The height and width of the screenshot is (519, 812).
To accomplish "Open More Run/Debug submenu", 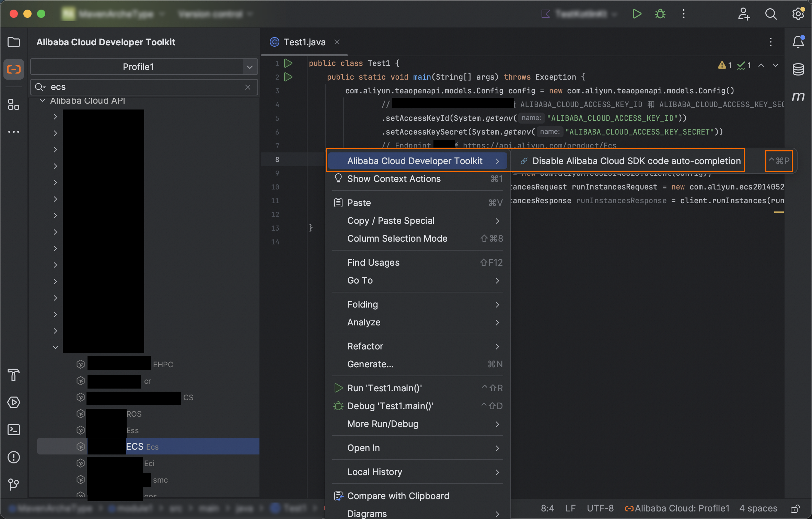I will point(417,424).
